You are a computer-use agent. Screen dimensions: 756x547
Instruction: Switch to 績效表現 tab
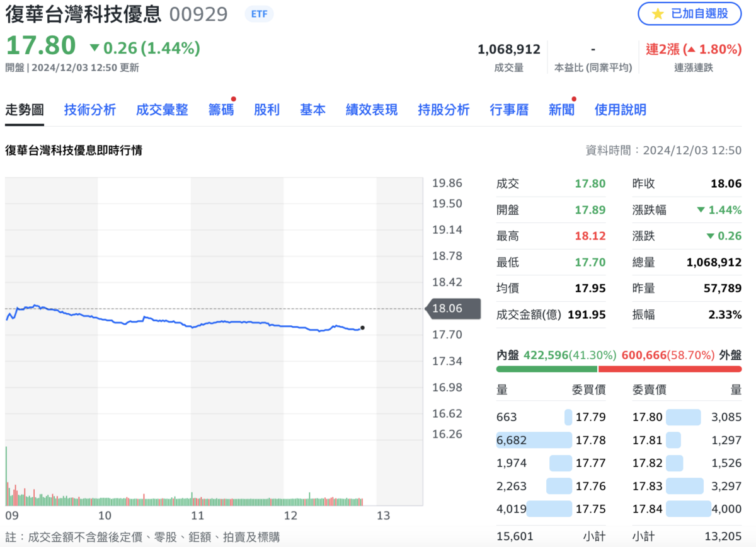coord(372,110)
